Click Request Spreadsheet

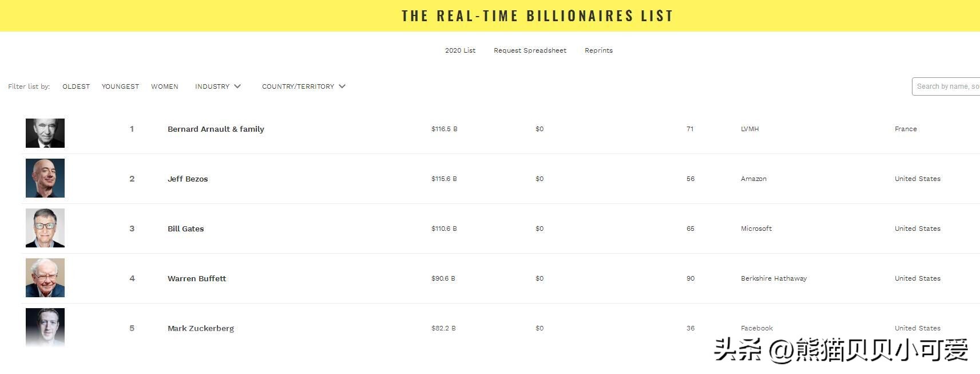530,50
